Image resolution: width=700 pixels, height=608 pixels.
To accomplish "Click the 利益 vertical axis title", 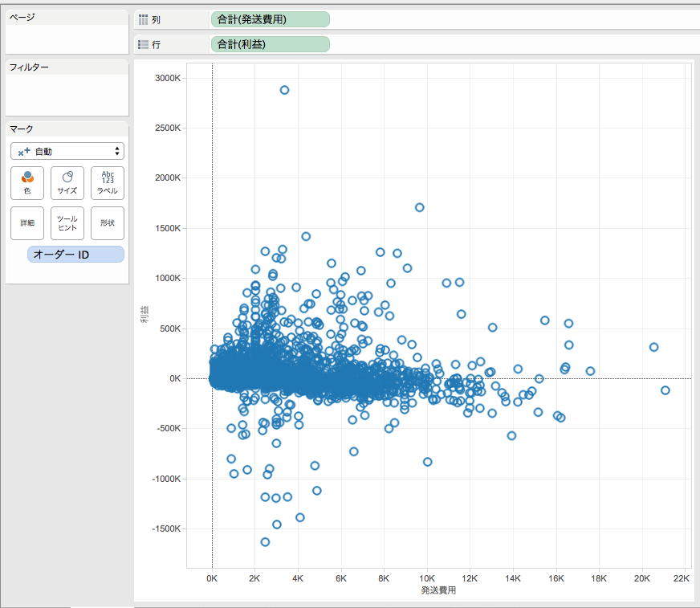I will click(x=144, y=314).
